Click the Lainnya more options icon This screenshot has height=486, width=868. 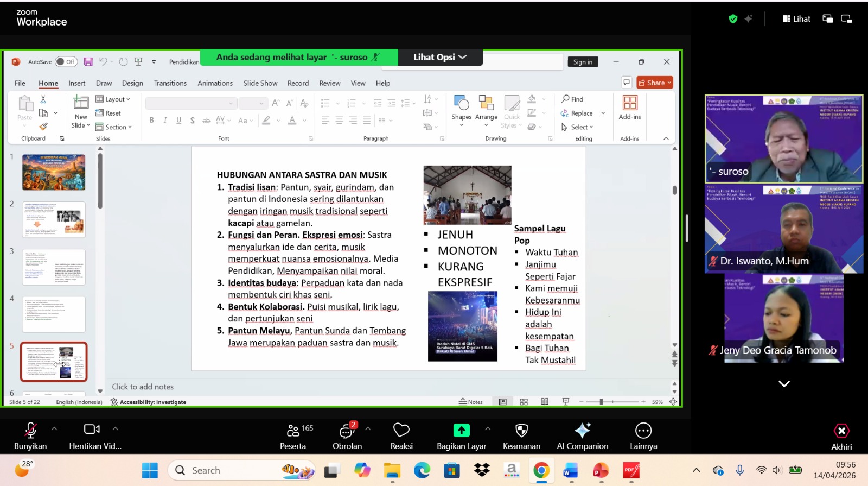pyautogui.click(x=643, y=431)
